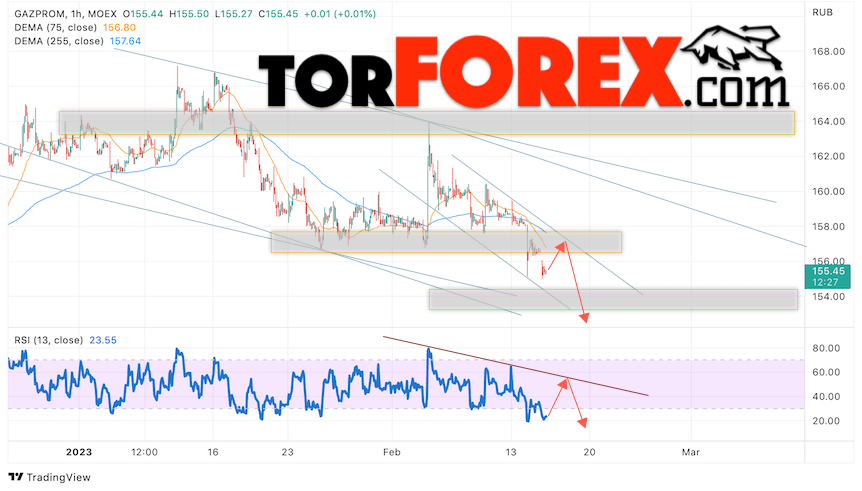Click the RSI 60.00 axis label
Viewport: 862px width, 491px height.
pos(826,373)
